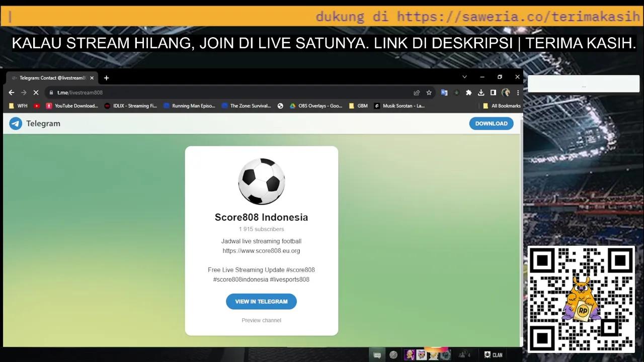This screenshot has height=362, width=644.
Task: Open Chrome downloads tray icon
Action: 481,93
